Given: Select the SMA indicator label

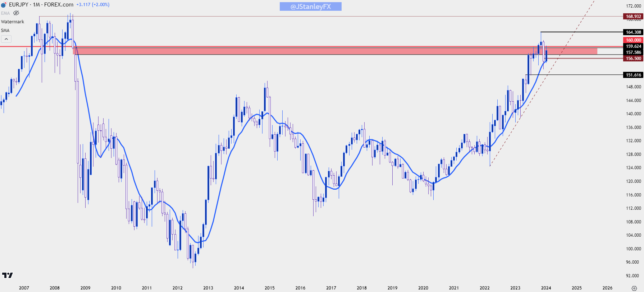Looking at the screenshot, I should 5,31.
